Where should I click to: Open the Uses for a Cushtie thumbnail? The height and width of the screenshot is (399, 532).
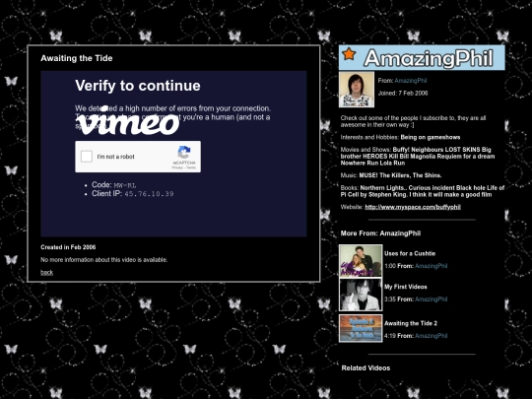pyautogui.click(x=361, y=261)
